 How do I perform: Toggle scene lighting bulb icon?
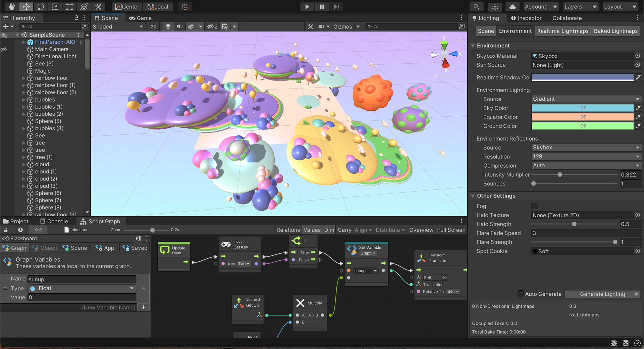click(168, 26)
